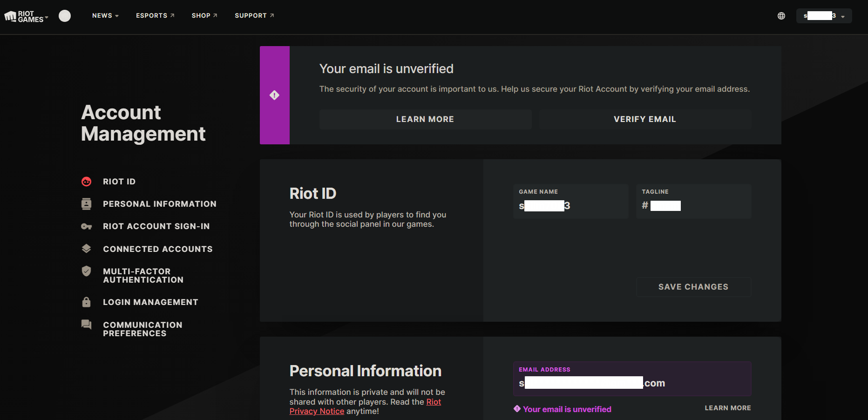Image resolution: width=868 pixels, height=420 pixels.
Task: Click the Email Address field
Action: pyautogui.click(x=632, y=379)
